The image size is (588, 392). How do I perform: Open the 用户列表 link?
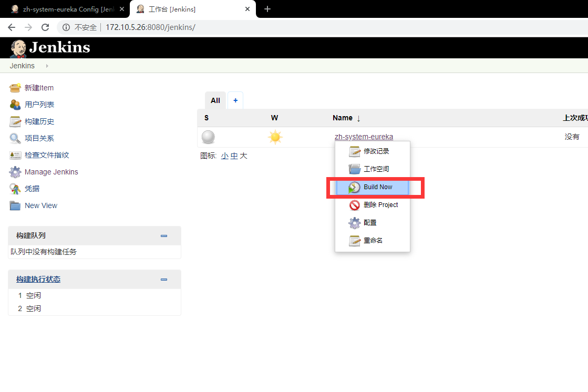point(39,105)
